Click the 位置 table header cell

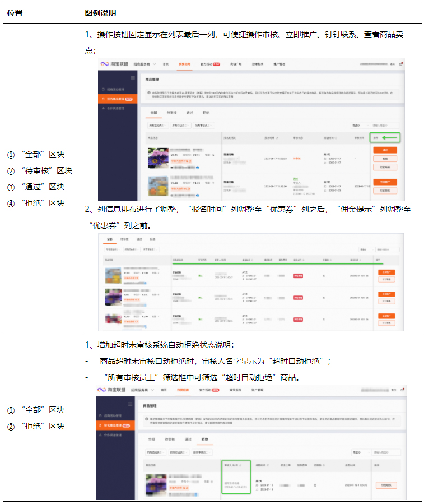42,13
